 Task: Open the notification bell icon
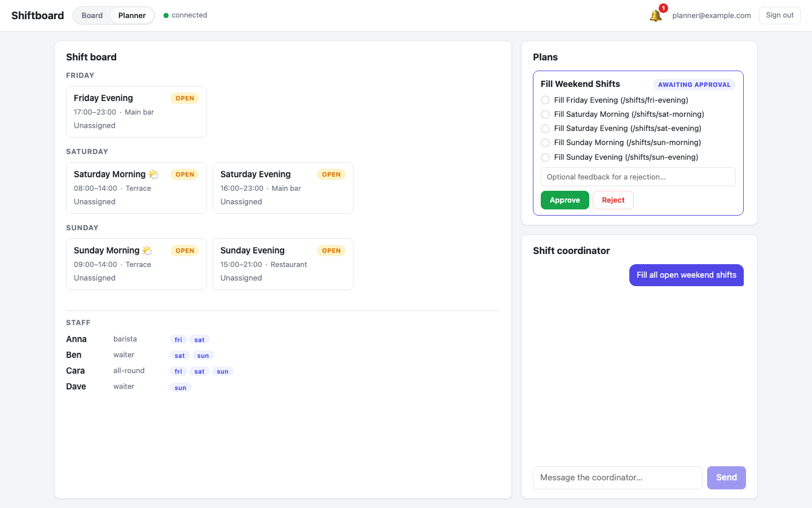point(655,16)
